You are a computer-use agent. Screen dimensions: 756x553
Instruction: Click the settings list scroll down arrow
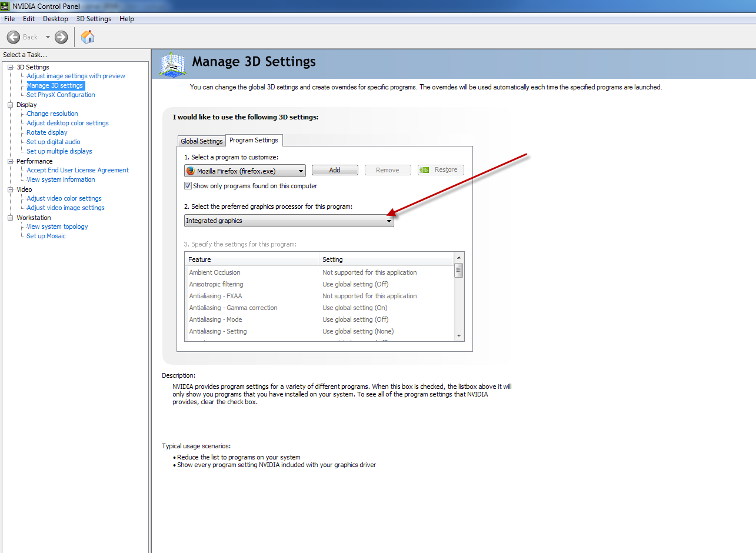pyautogui.click(x=459, y=335)
